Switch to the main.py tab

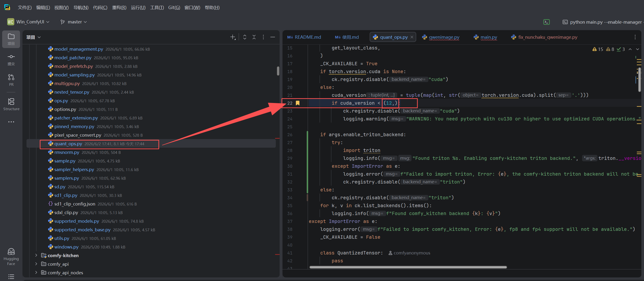click(x=485, y=37)
